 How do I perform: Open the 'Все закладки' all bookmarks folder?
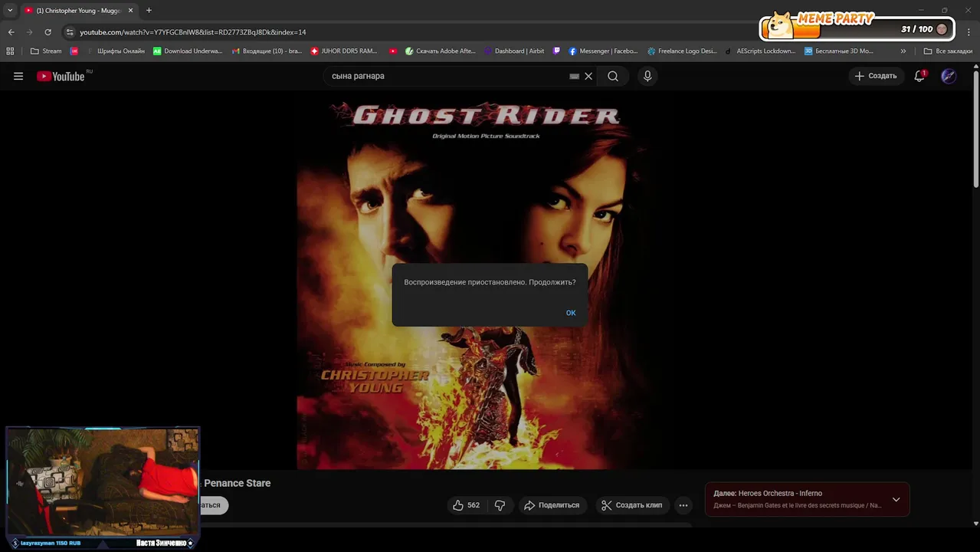(948, 51)
